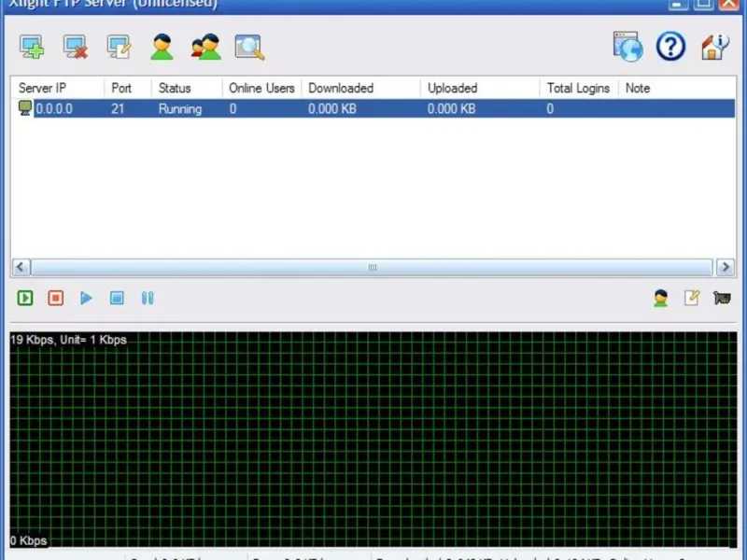Click red Stop All Servers button
747x560 pixels.
point(56,298)
